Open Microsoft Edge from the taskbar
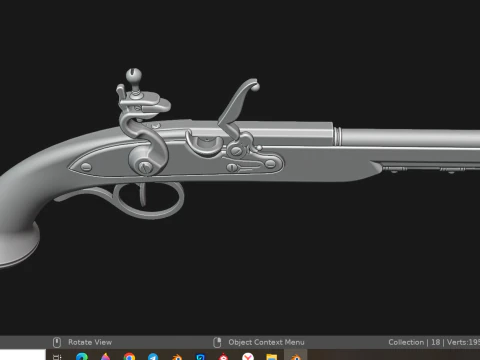Viewport: 480px width, 360px height. click(x=82, y=357)
